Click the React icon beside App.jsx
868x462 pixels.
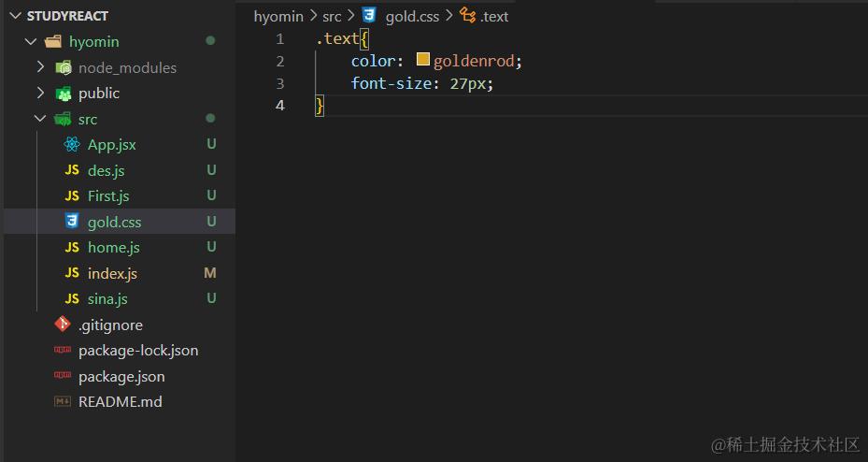(71, 145)
